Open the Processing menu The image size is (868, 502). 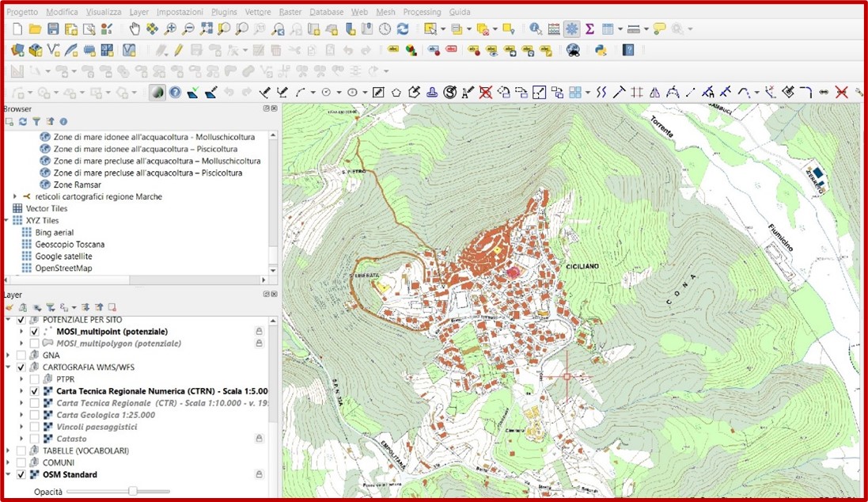click(422, 12)
